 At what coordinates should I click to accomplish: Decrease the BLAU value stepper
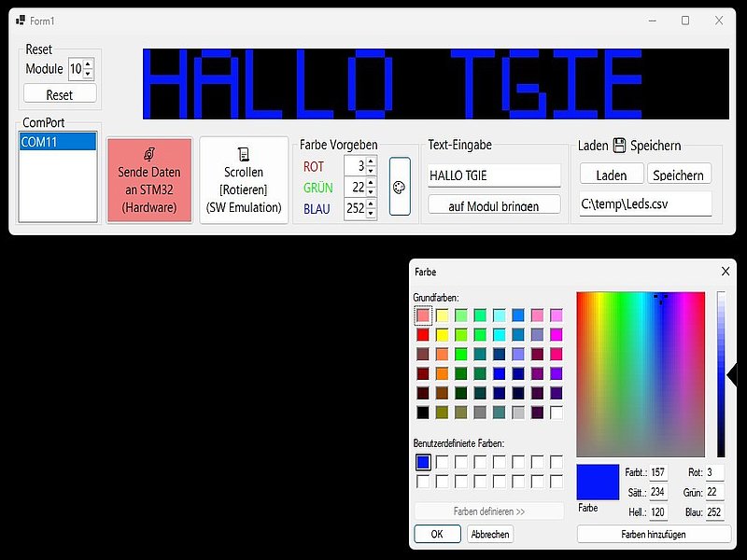(x=371, y=213)
